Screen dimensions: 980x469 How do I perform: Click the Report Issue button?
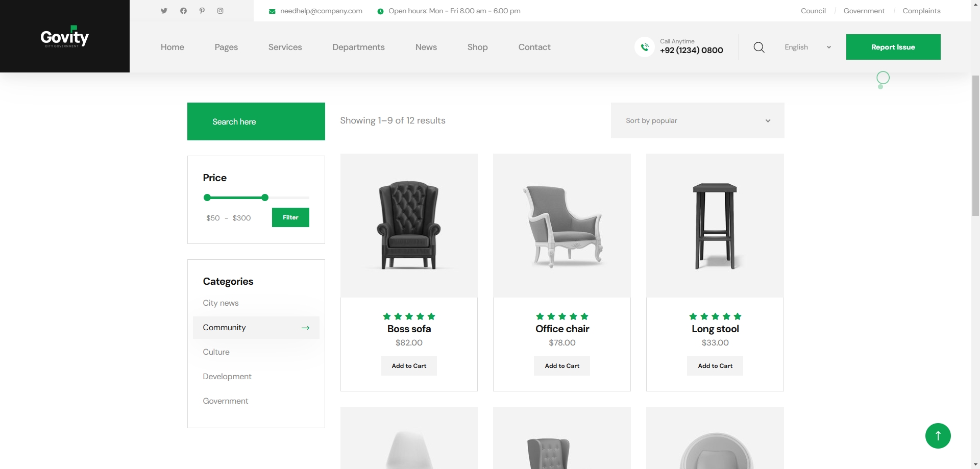[893, 47]
